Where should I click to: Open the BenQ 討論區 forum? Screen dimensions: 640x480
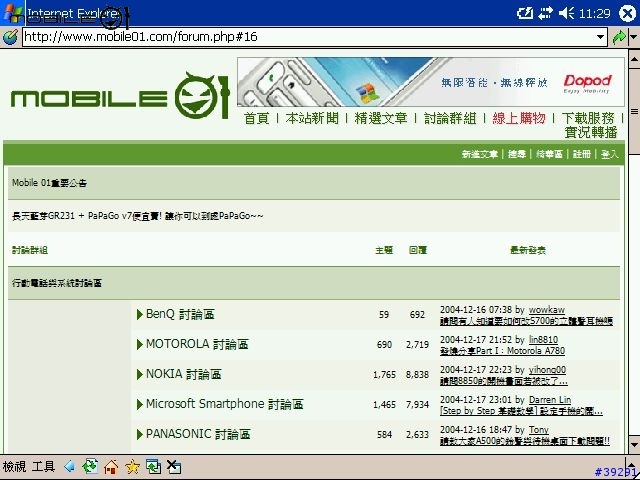coord(180,314)
